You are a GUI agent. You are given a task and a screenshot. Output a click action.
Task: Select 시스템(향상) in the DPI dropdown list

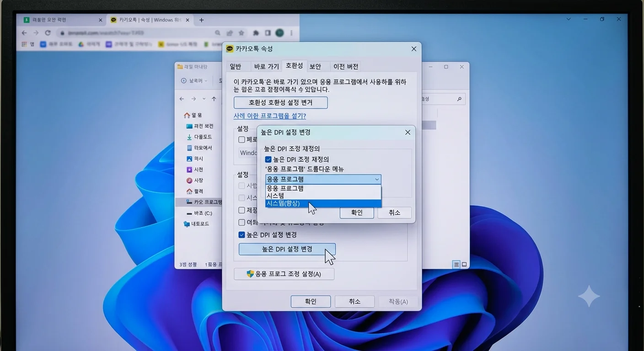tap(323, 203)
